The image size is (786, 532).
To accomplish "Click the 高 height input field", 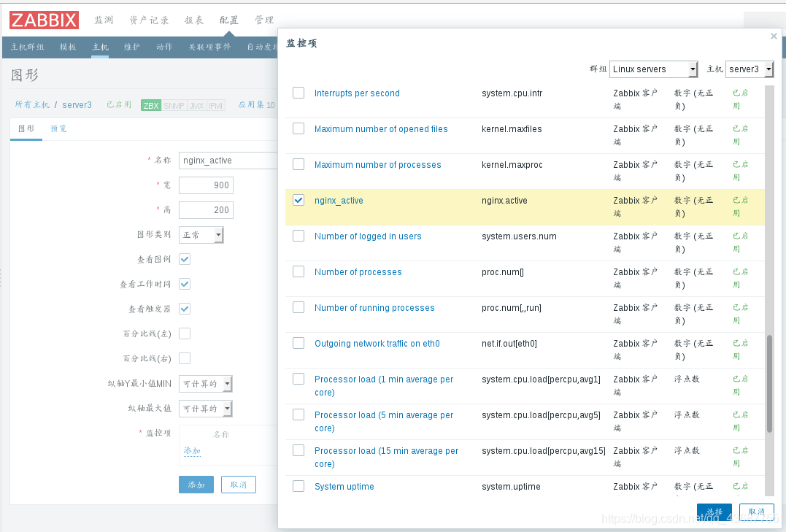I will tap(206, 210).
